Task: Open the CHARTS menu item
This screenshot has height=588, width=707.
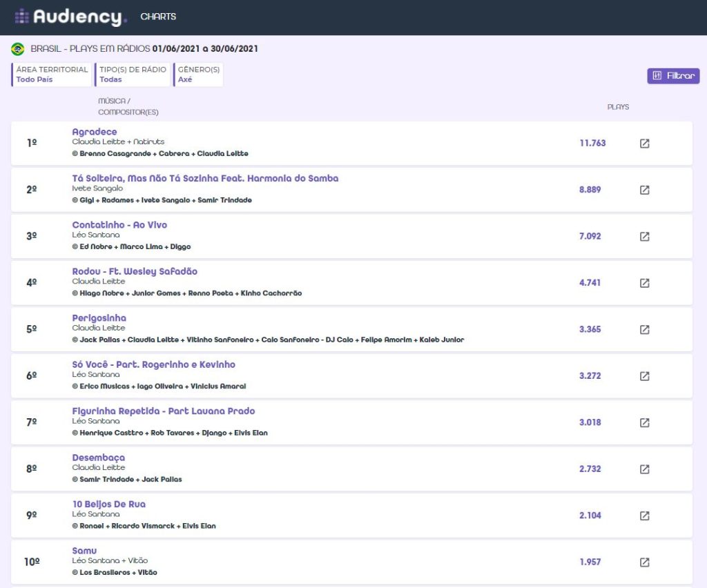Action: click(x=158, y=17)
